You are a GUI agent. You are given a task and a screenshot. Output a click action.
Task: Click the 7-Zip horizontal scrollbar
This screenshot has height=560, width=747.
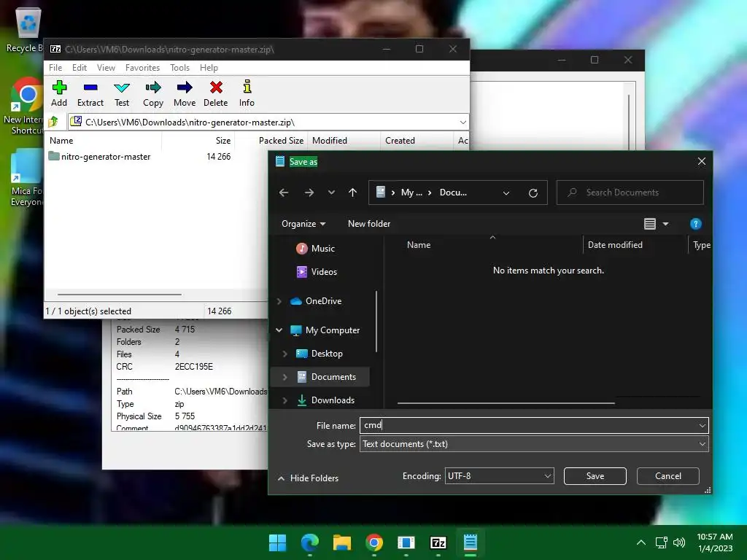(119, 295)
